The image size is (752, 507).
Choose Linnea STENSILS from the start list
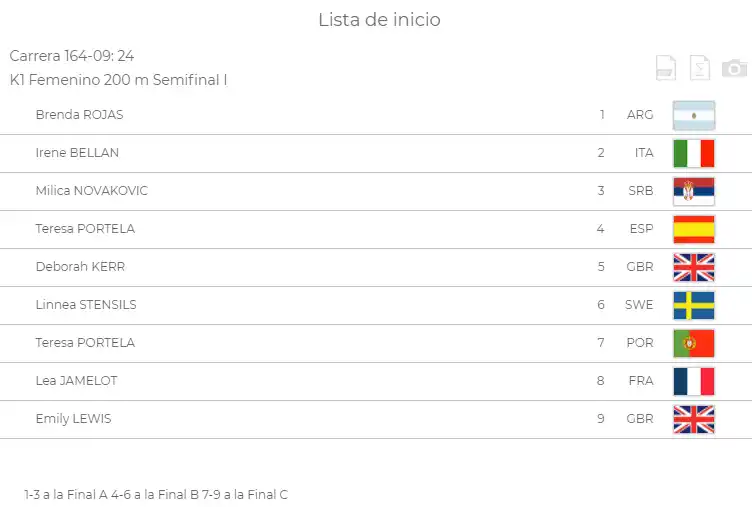tap(85, 305)
